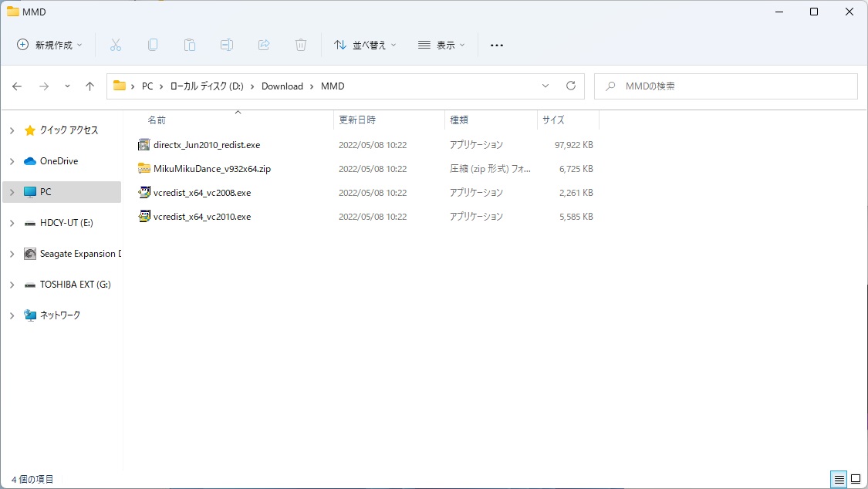868x489 pixels.
Task: Expand HDCY-UT (E:) tree node
Action: 12,223
